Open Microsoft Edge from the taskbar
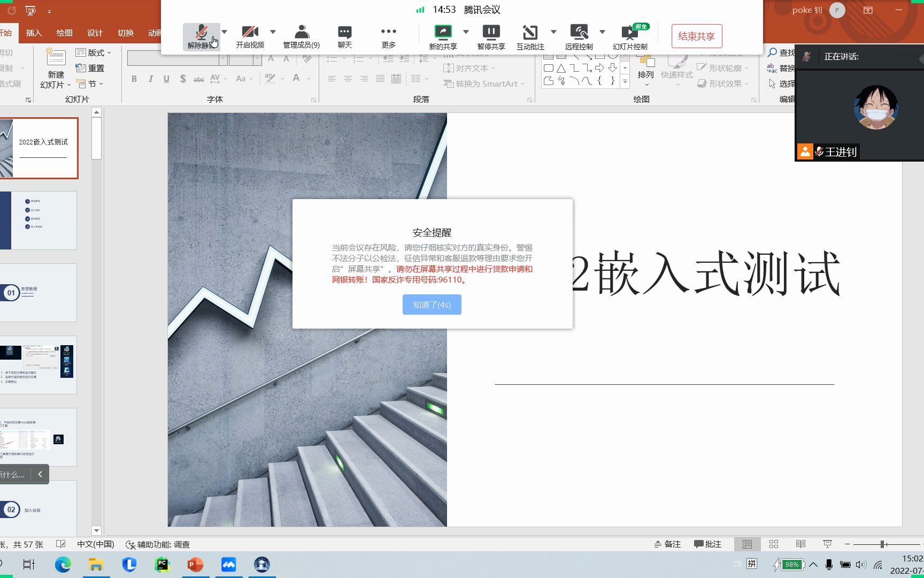 click(x=63, y=565)
